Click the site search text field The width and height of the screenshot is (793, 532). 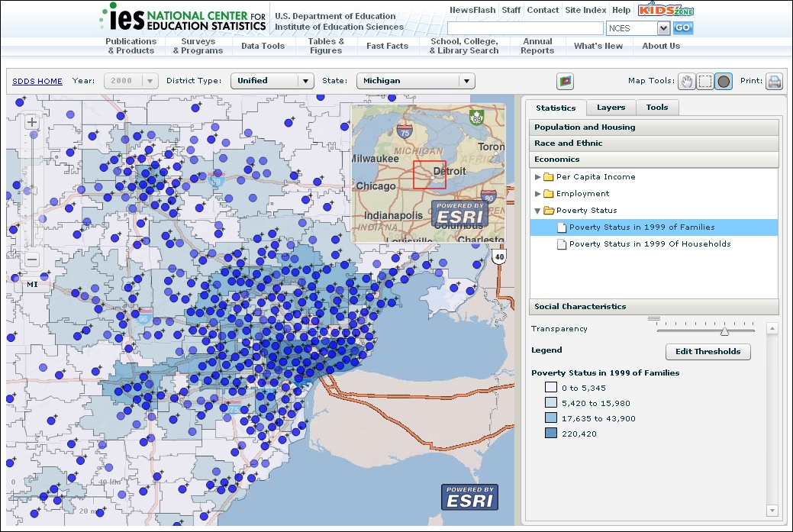(524, 28)
